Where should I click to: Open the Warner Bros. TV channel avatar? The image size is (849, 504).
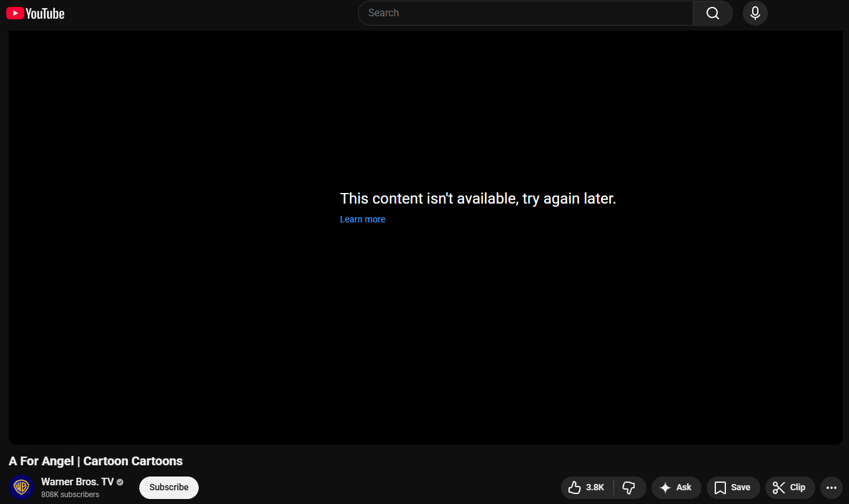21,487
